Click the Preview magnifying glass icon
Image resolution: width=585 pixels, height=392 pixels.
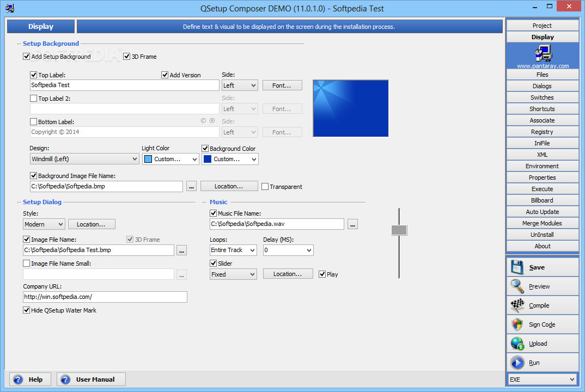517,286
